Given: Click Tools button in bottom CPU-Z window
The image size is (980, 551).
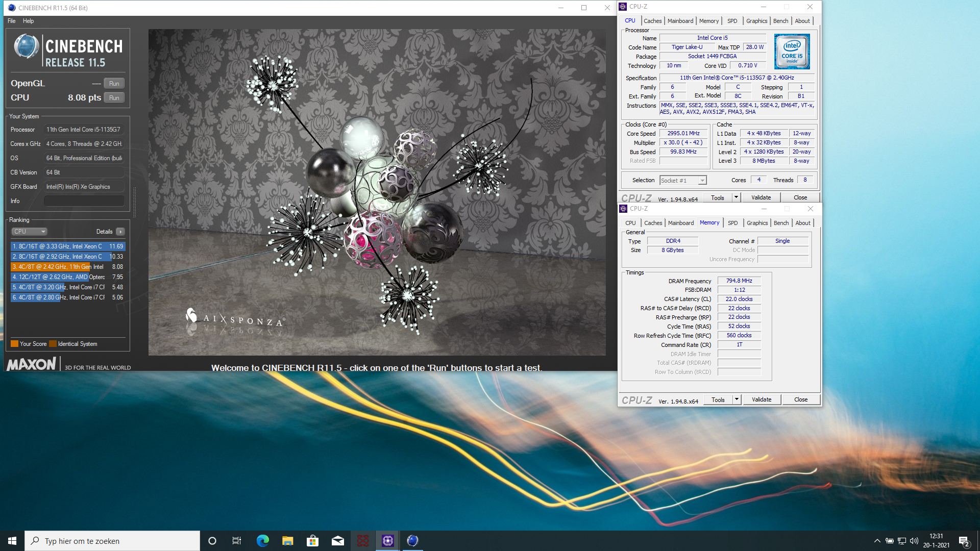Looking at the screenshot, I should [x=718, y=400].
